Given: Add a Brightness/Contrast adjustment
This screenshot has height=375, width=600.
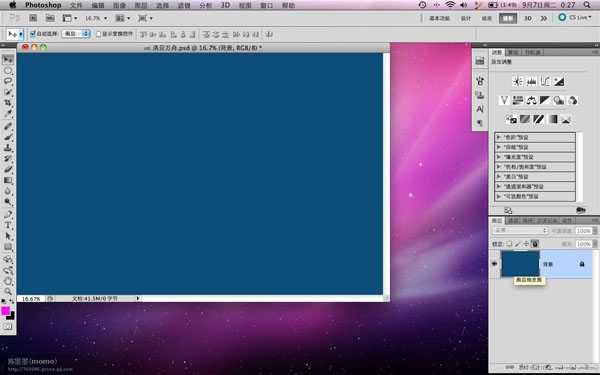Looking at the screenshot, I should 518,81.
